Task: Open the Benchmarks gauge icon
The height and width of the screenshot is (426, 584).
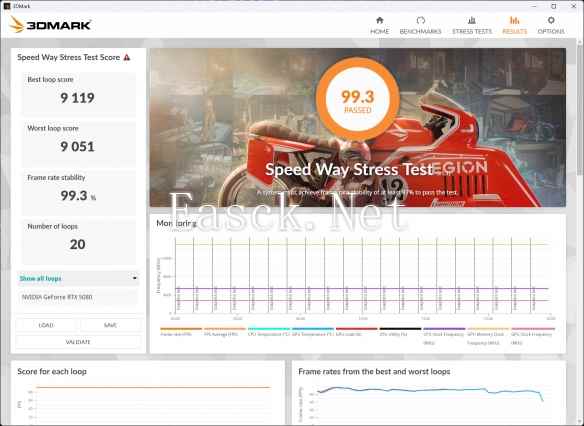Action: coord(420,20)
